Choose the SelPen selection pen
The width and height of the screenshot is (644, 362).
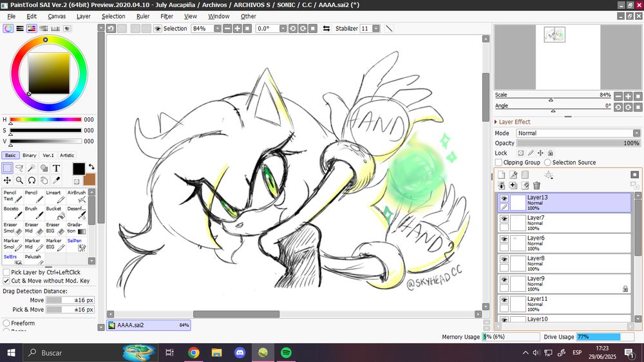[77, 245]
